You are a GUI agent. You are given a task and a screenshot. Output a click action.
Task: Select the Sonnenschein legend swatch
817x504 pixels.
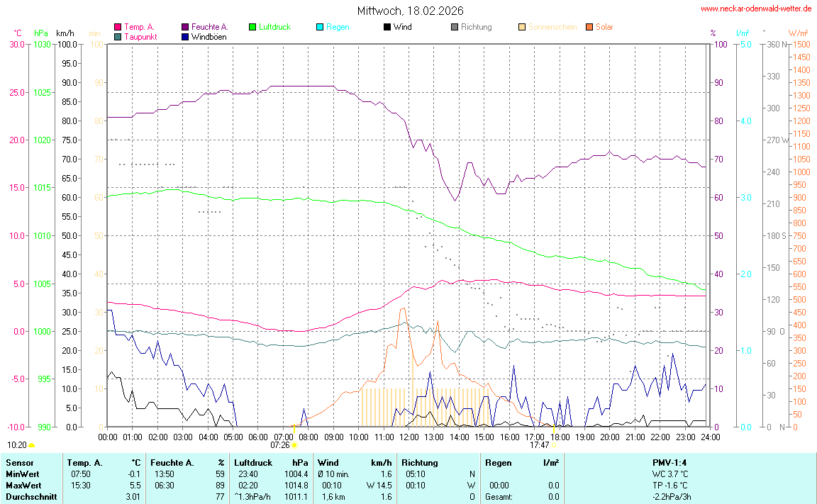522,27
